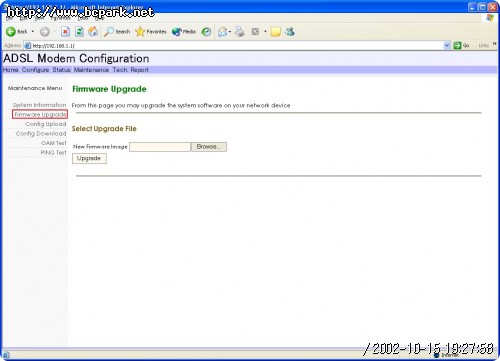Expand the Links toolbar chevron
Image resolution: width=500 pixels, height=361 pixels.
pyautogui.click(x=495, y=44)
